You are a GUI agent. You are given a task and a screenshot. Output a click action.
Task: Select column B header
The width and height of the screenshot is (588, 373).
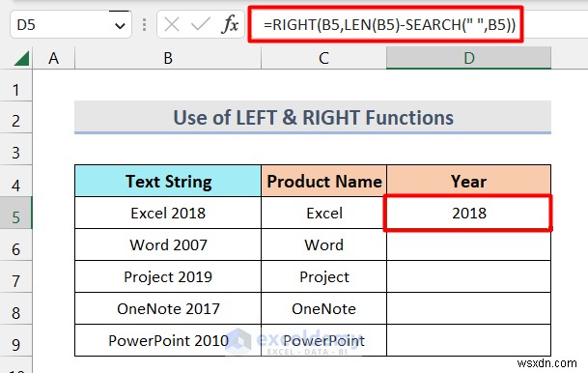tap(168, 58)
